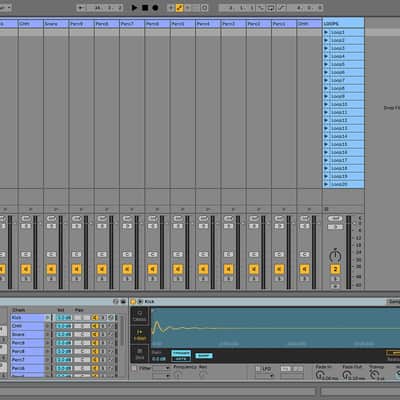Viewport: 400px width, 400px height.
Task: Select the Perc1 track header
Action: [x=284, y=24]
